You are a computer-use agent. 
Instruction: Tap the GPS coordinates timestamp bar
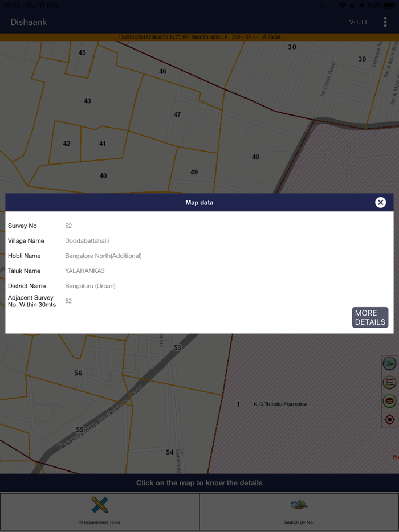tap(199, 38)
